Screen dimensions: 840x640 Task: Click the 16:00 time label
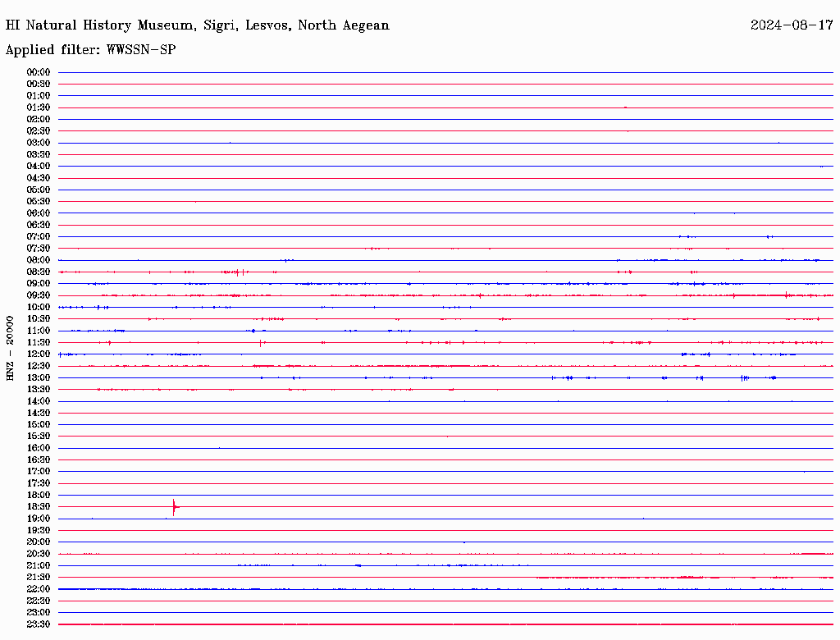click(x=39, y=448)
